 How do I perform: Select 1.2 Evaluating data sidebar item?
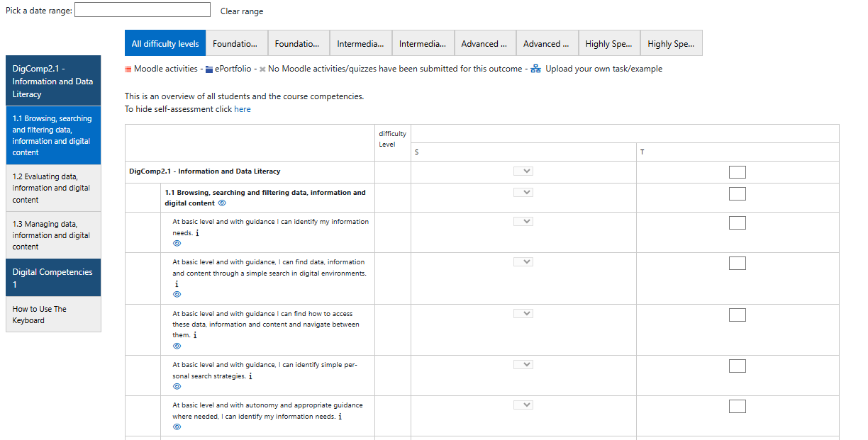pyautogui.click(x=53, y=188)
